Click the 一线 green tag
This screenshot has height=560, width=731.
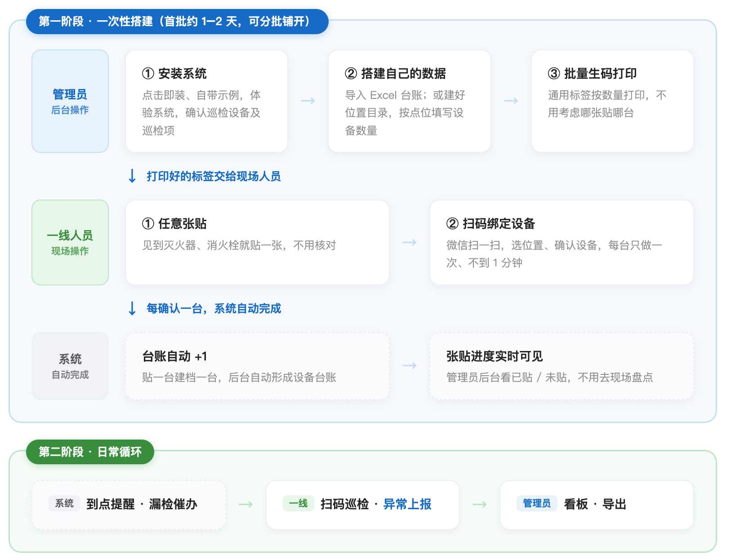298,503
